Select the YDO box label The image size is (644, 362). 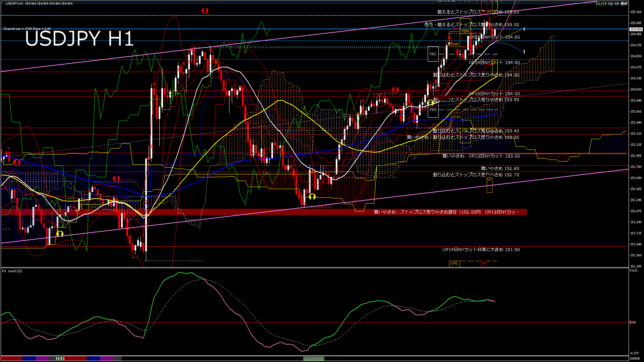coord(433,110)
